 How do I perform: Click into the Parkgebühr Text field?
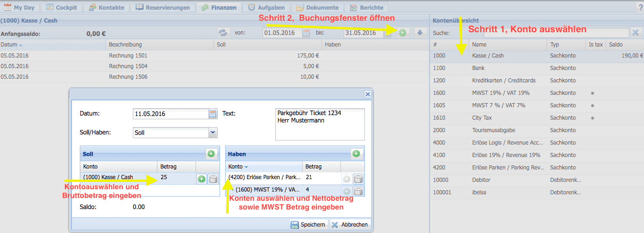click(320, 124)
